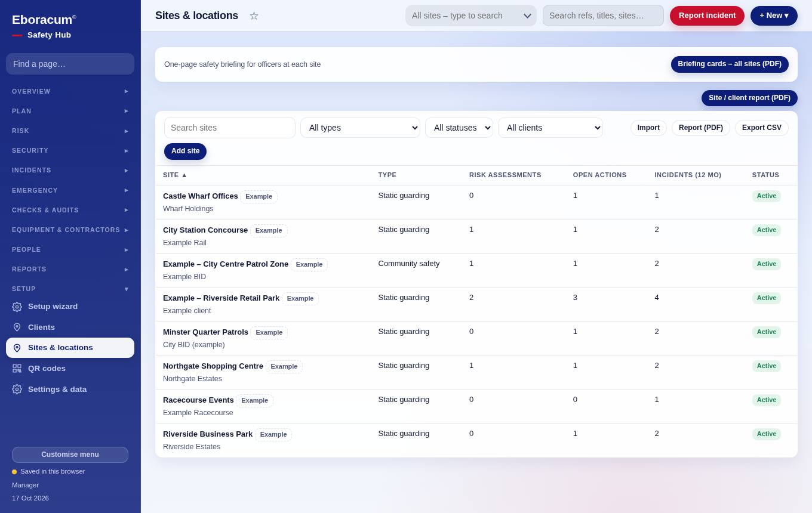Export the sites list as CSV
Viewport: 812px width, 513px height.
click(762, 128)
